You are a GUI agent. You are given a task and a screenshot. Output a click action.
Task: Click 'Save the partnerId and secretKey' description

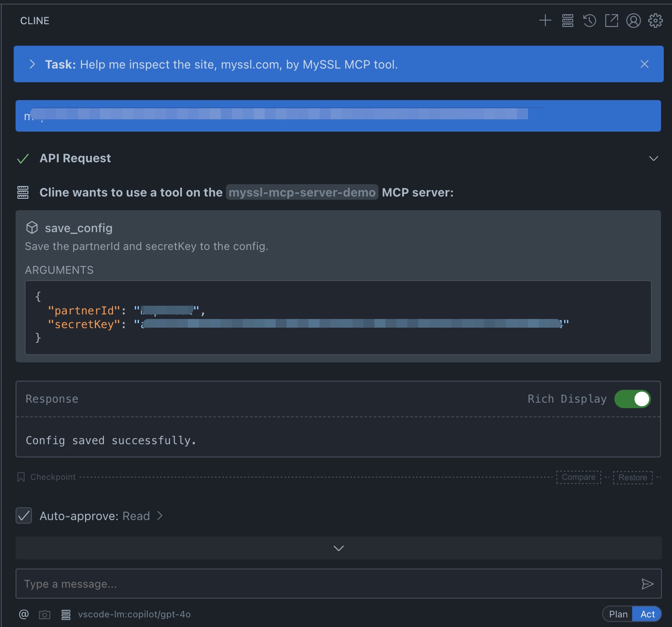coord(147,246)
